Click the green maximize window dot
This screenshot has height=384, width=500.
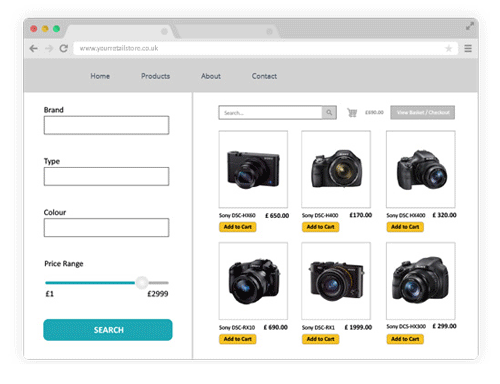point(56,29)
